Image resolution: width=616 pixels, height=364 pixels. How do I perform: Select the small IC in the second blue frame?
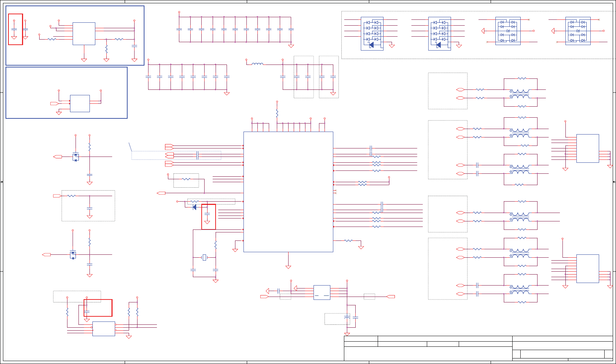tap(80, 103)
